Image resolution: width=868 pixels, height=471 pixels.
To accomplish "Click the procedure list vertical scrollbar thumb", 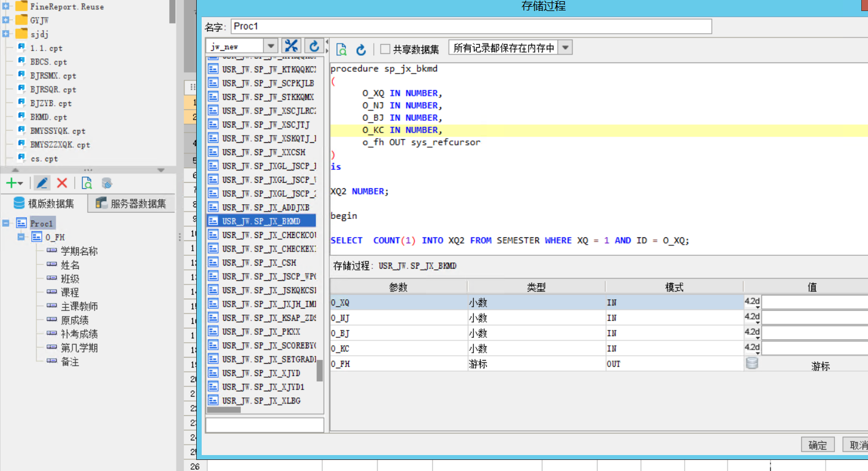I will [319, 371].
